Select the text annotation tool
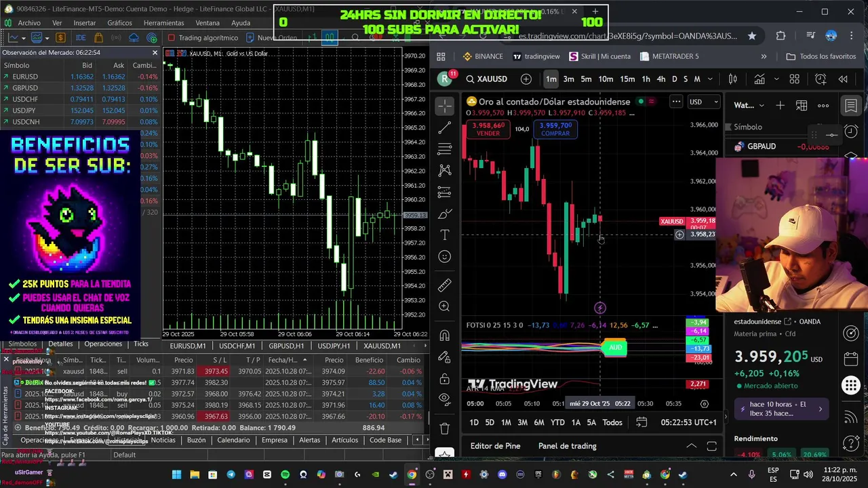This screenshot has height=488, width=868. point(445,235)
